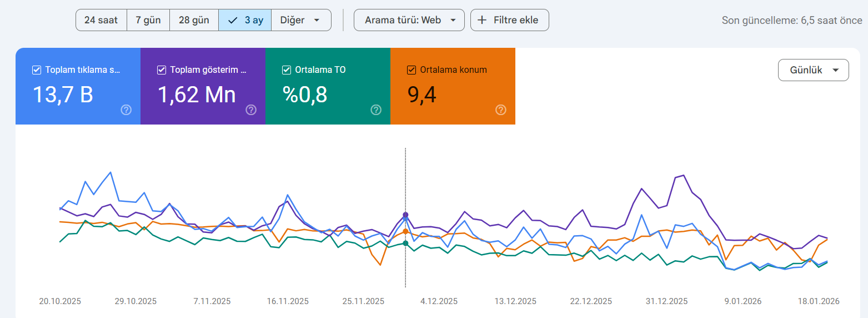The image size is (868, 318).
Task: Toggle the Ortalama TO checkbox
Action: 287,70
